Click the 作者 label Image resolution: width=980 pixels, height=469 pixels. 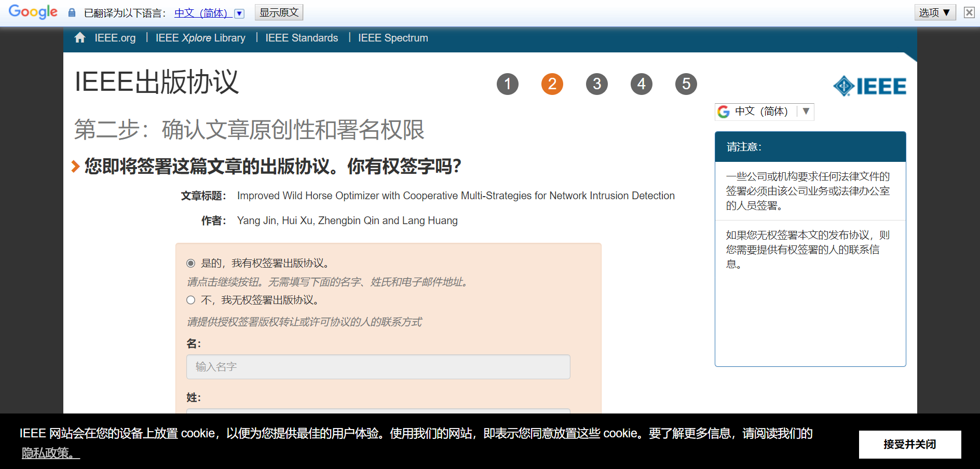tap(214, 220)
